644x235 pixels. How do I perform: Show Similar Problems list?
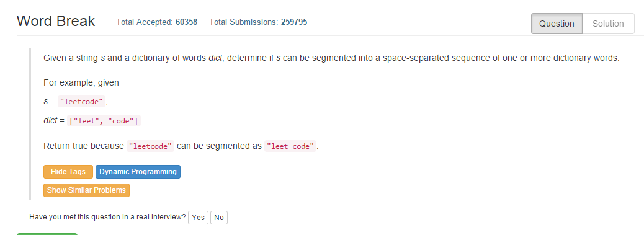click(x=86, y=190)
